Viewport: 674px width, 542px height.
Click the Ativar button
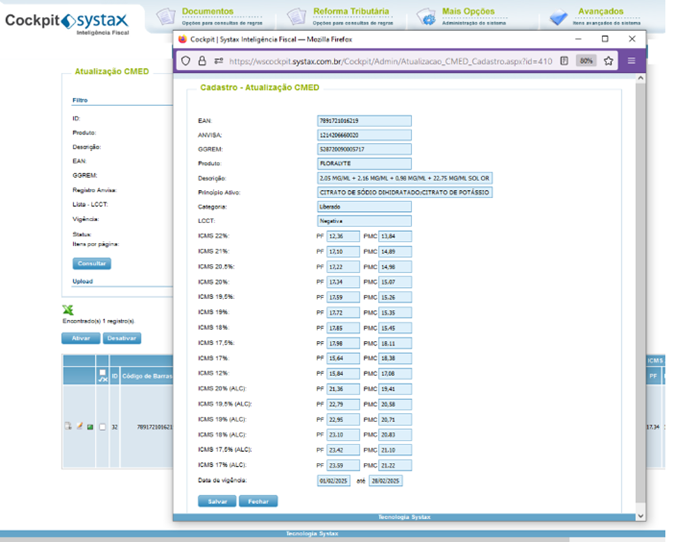[81, 338]
